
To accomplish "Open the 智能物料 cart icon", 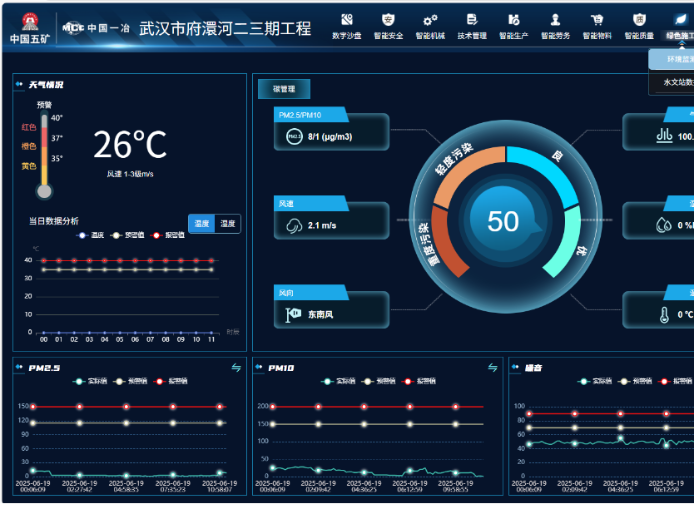I will (x=597, y=21).
